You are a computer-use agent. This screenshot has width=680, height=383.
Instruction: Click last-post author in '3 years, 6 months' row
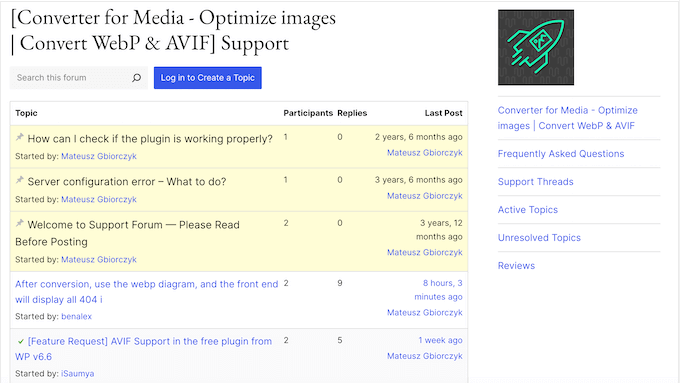[x=425, y=196]
